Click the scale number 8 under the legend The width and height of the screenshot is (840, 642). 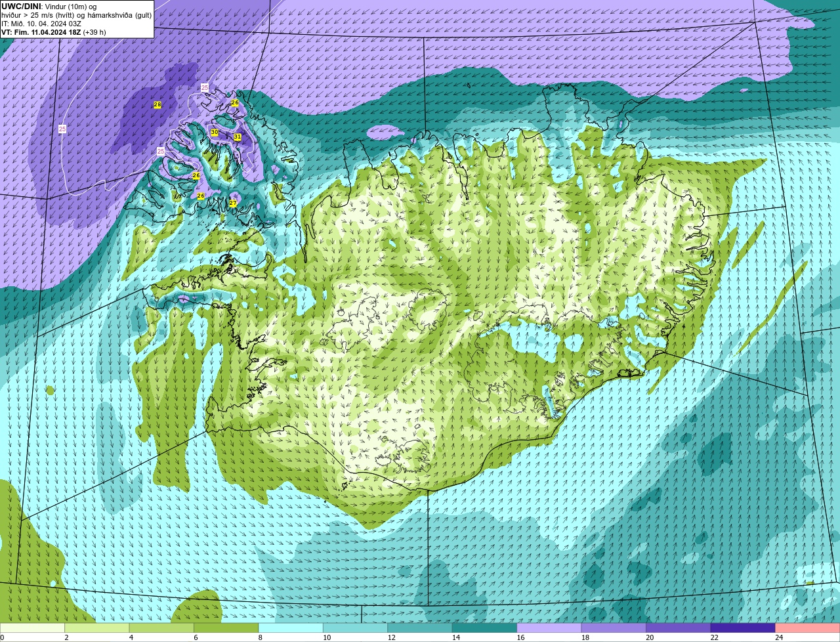(261, 637)
